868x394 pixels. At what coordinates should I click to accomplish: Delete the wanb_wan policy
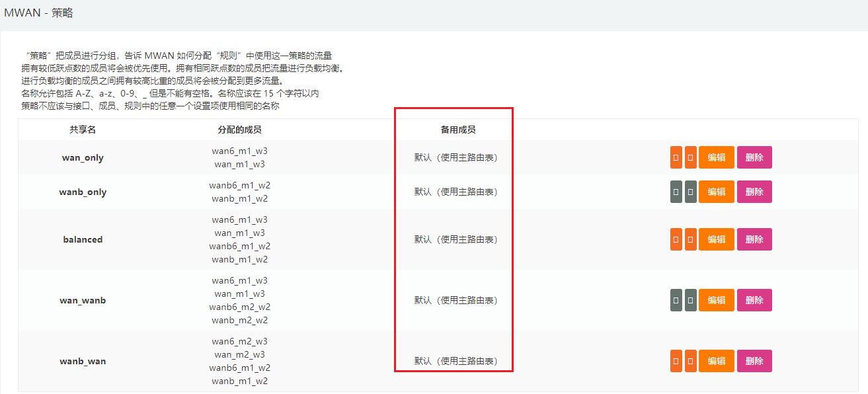[x=754, y=361]
